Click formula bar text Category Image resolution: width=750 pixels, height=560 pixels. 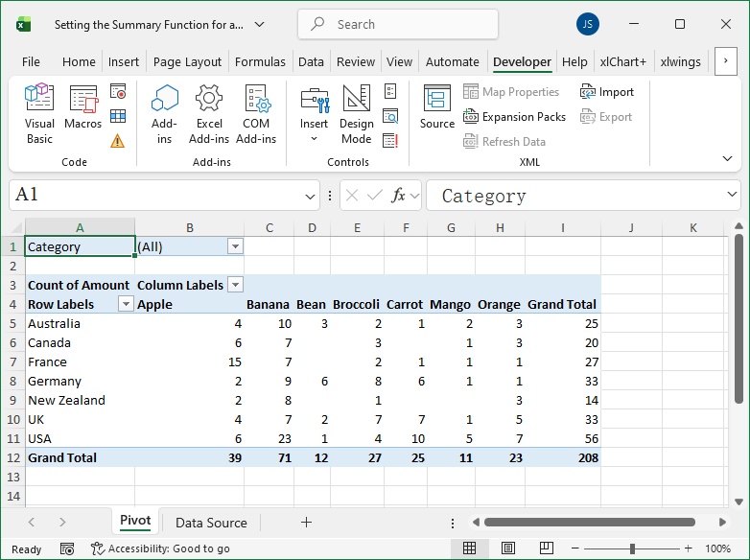[x=483, y=196]
